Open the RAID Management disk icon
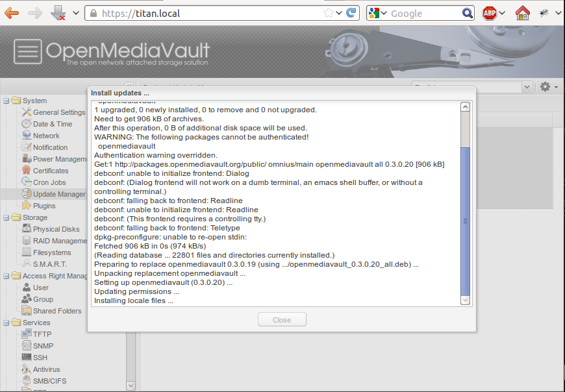 pos(25,240)
